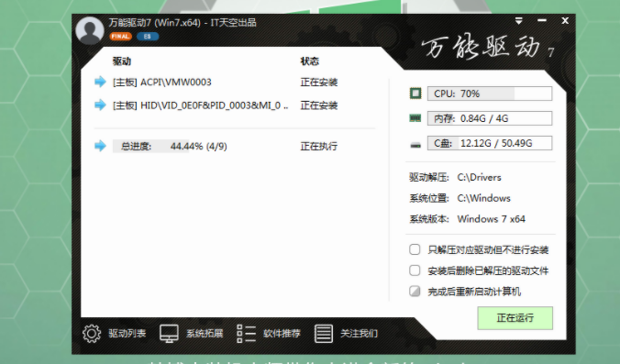Viewport: 620px width, 364px height.
Task: Click the 系统位置 C:\Windows path
Action: click(459, 198)
